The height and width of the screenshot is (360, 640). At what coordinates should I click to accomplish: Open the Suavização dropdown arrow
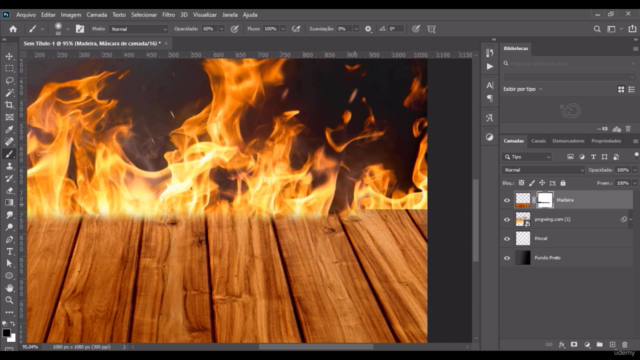click(356, 29)
